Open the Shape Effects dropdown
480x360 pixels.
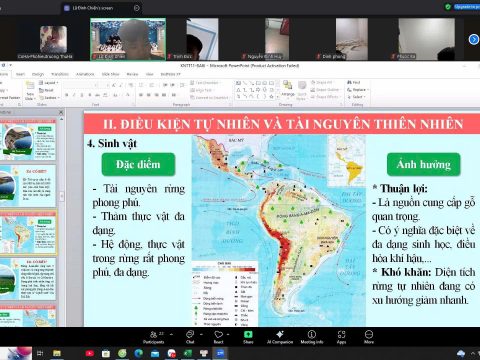pos(325,97)
